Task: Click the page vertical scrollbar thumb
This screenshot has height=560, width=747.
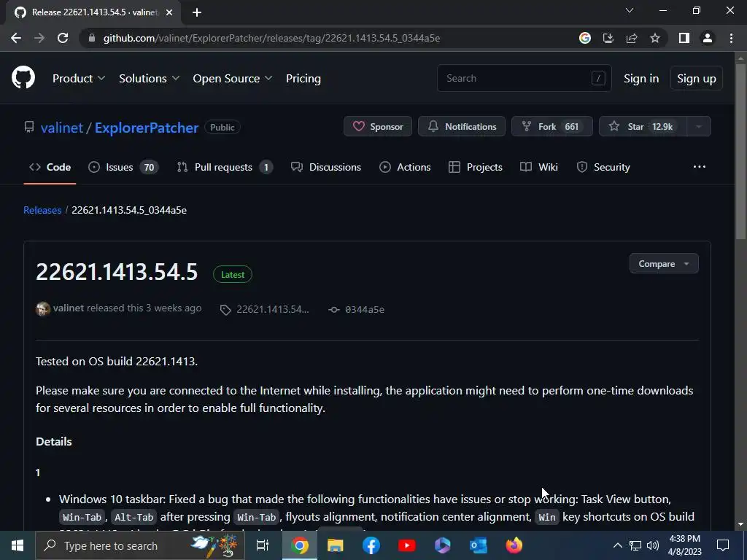Action: tap(740, 151)
